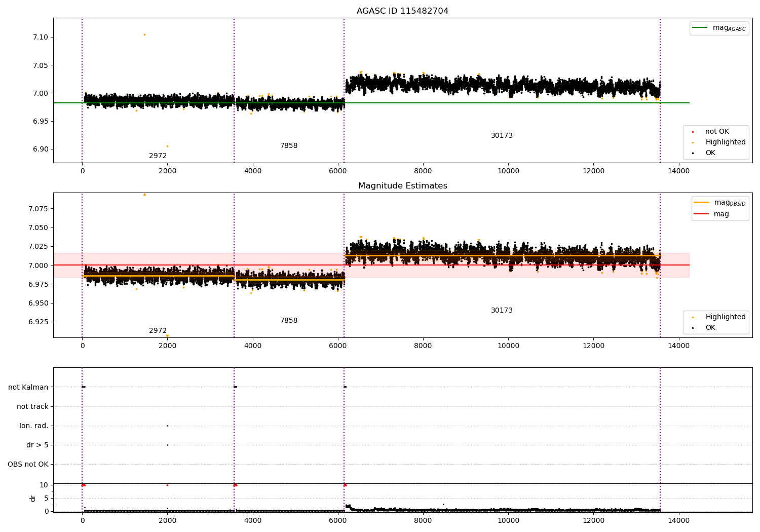Image resolution: width=760 pixels, height=532 pixels.
Task: Click 'OK' legend entry in top plot
Action: point(704,153)
